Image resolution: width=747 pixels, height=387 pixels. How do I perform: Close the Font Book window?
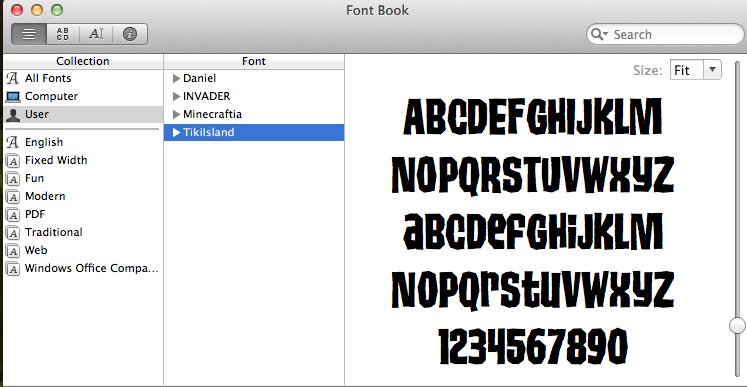tap(17, 10)
